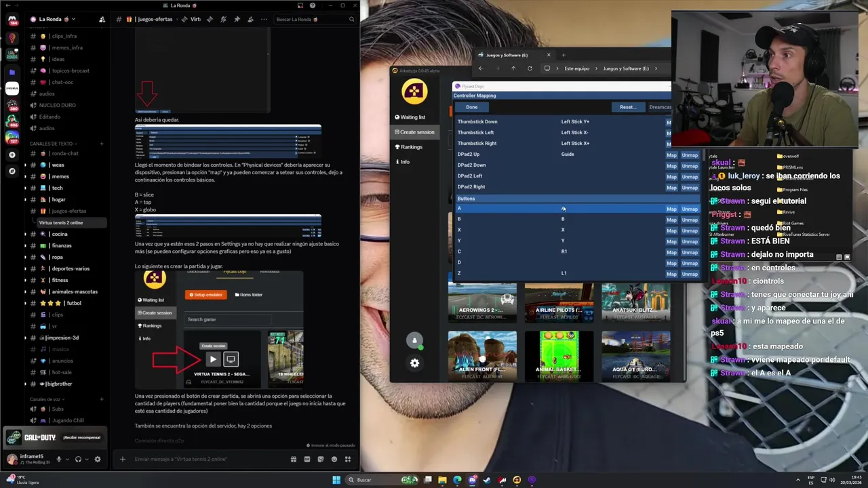868x488 pixels.
Task: Click Map for the A button row
Action: click(x=671, y=209)
